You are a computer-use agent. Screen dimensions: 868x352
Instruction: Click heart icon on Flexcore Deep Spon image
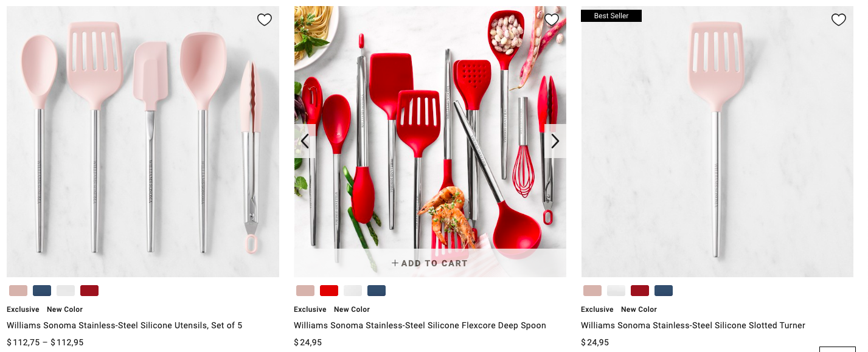point(552,20)
